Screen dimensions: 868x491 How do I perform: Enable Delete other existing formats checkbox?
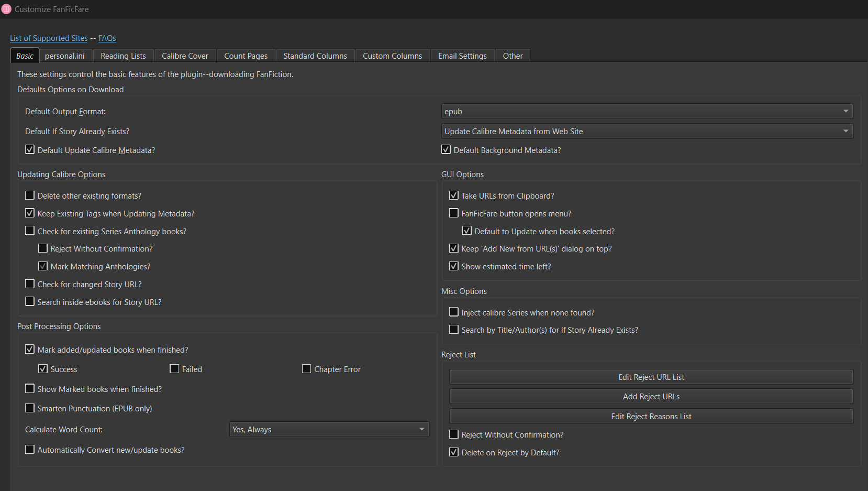click(x=30, y=195)
